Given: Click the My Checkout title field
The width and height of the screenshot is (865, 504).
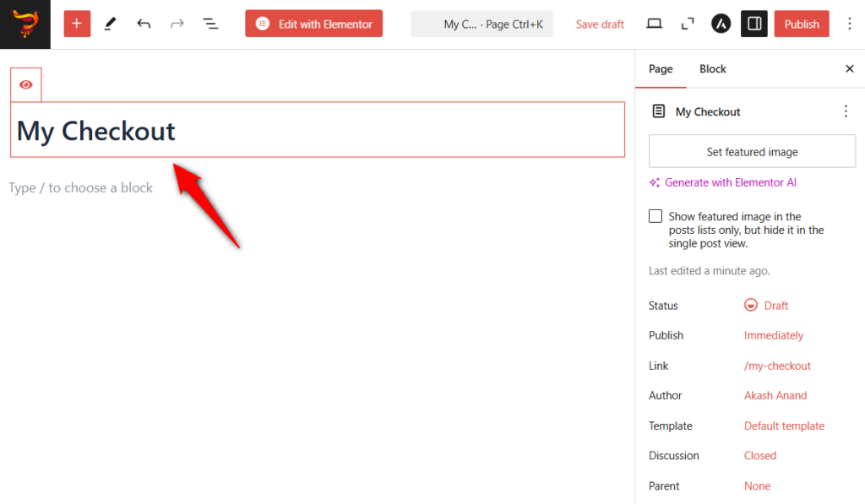Looking at the screenshot, I should tap(317, 129).
